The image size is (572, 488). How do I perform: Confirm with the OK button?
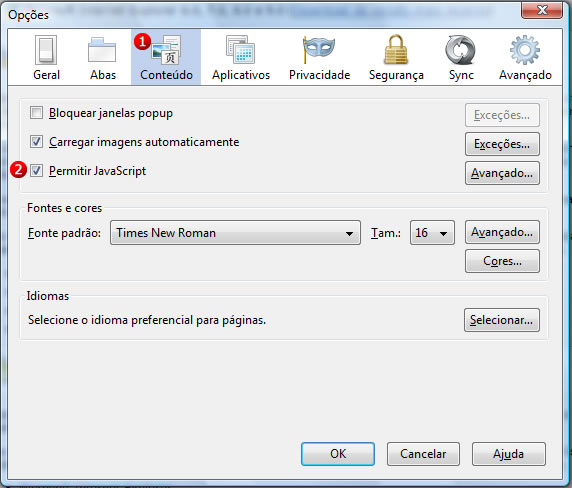point(338,454)
